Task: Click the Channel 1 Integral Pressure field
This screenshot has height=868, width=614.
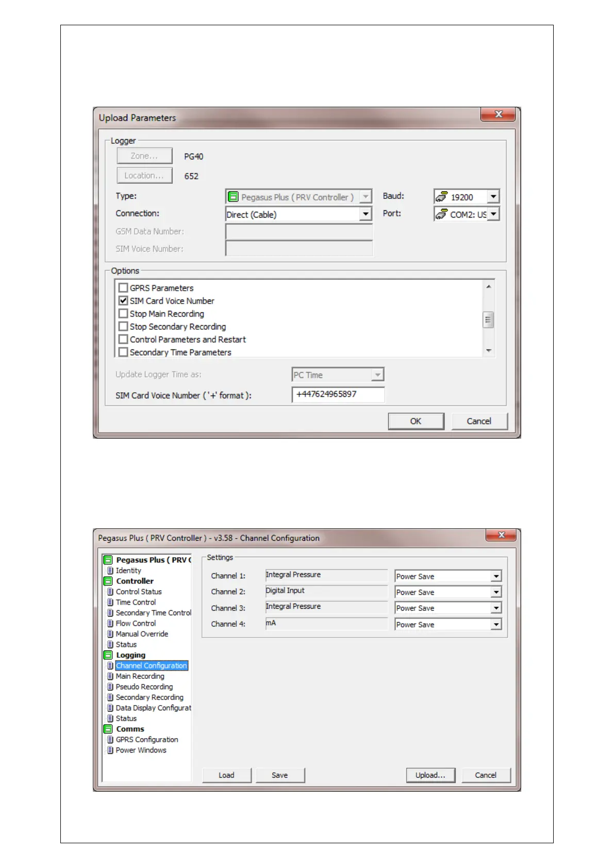Action: click(326, 575)
